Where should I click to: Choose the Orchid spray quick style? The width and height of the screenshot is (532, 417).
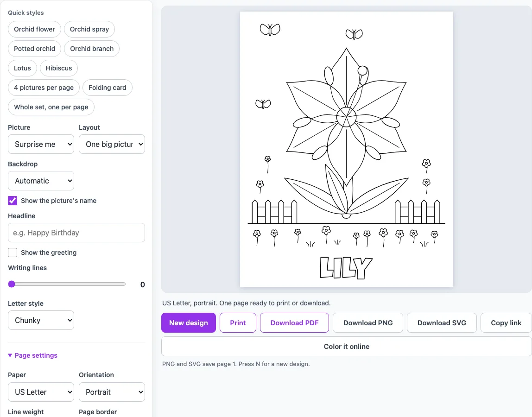pyautogui.click(x=89, y=29)
